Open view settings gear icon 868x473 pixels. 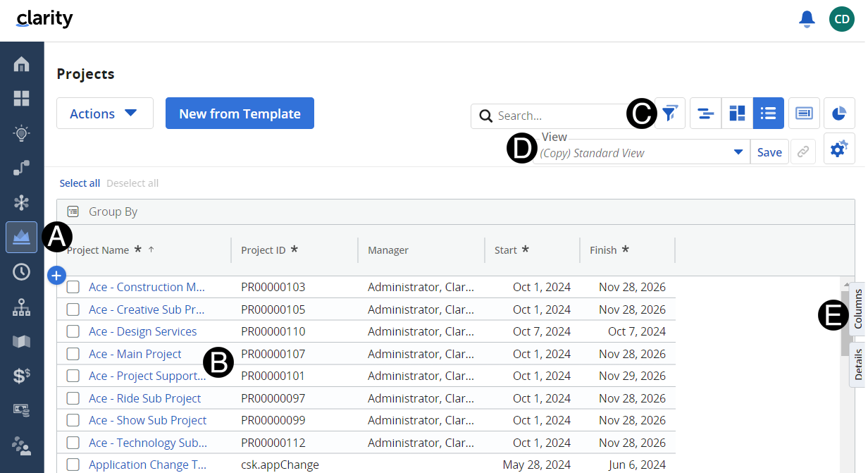click(839, 149)
